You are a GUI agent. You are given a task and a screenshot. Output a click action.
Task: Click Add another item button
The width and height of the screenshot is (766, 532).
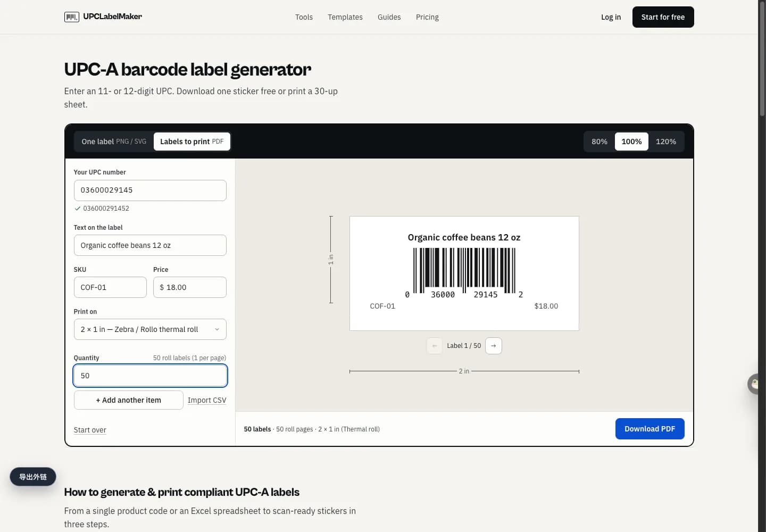[x=128, y=400]
